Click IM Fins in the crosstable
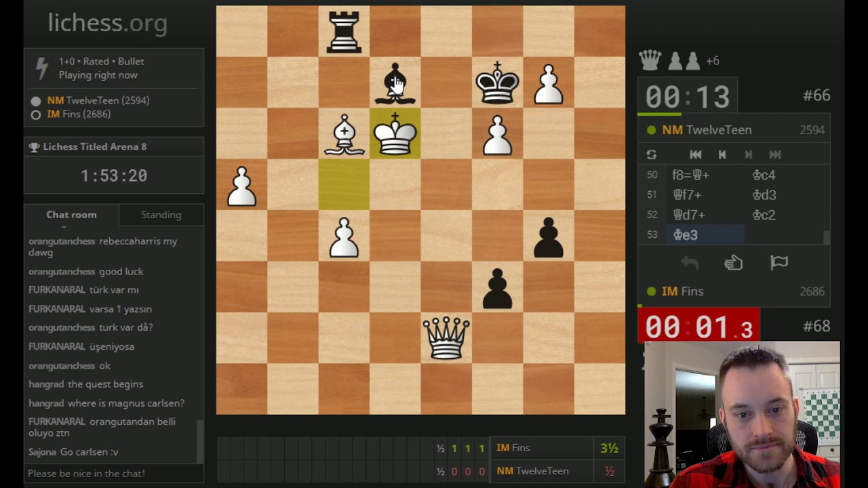This screenshot has width=868, height=488. [513, 448]
